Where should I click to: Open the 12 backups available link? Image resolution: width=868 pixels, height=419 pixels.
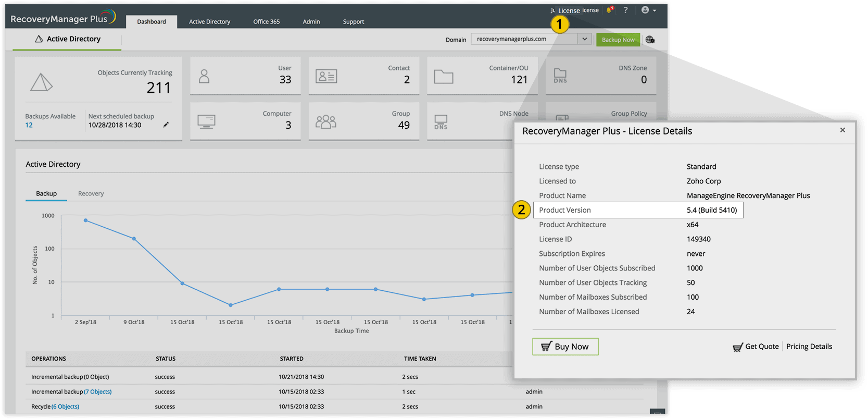(29, 125)
